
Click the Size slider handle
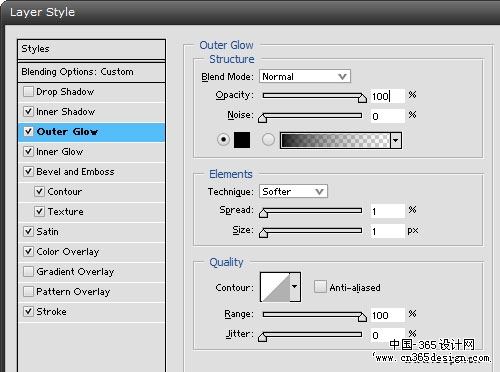[263, 233]
